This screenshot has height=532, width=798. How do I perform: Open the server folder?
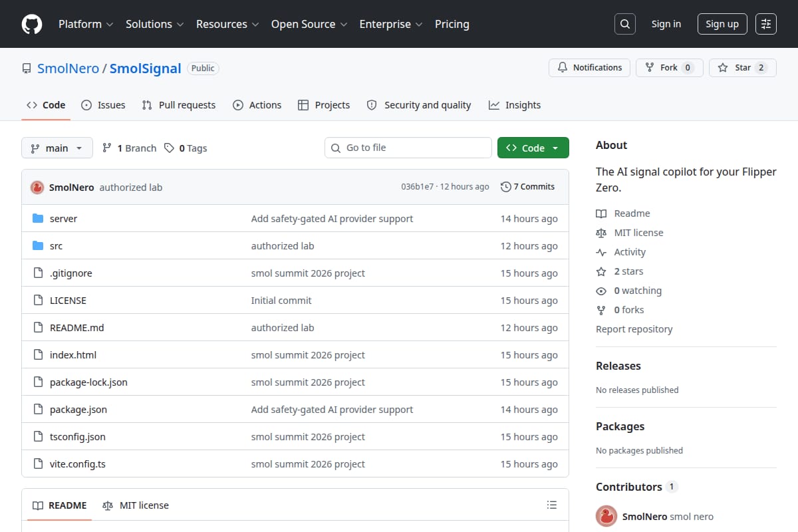(x=63, y=219)
